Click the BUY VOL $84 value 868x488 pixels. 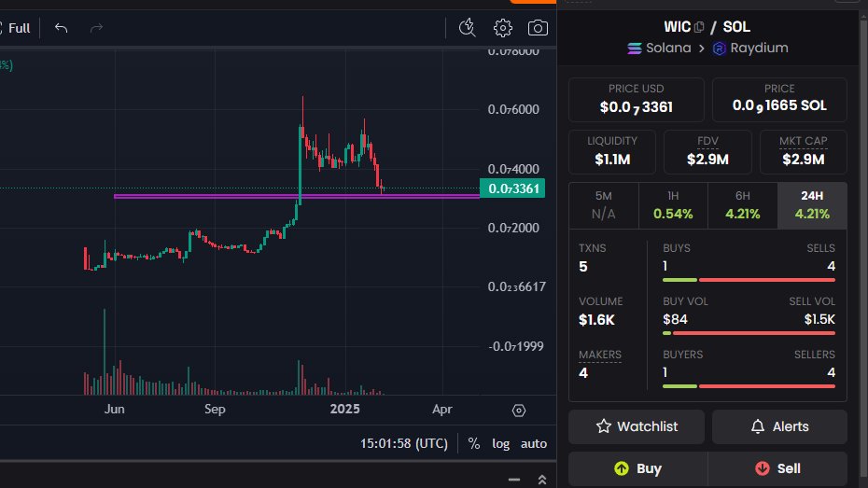tap(676, 320)
